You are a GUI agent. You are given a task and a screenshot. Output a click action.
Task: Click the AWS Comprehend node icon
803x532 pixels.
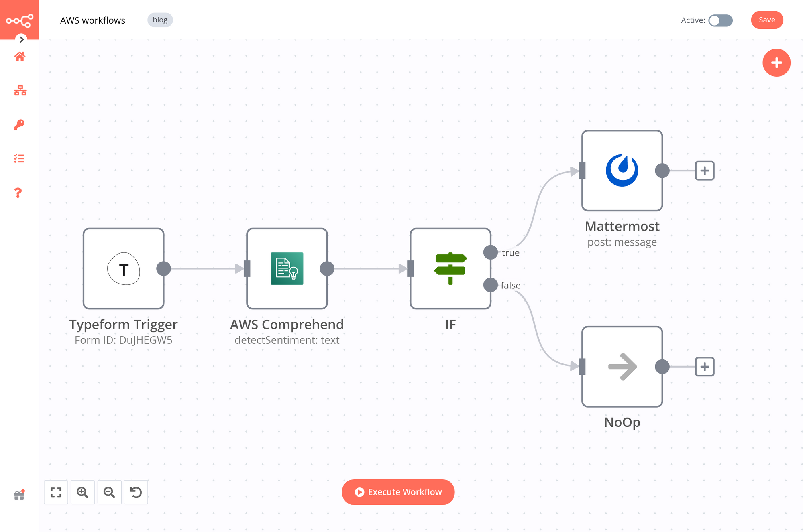pyautogui.click(x=287, y=269)
